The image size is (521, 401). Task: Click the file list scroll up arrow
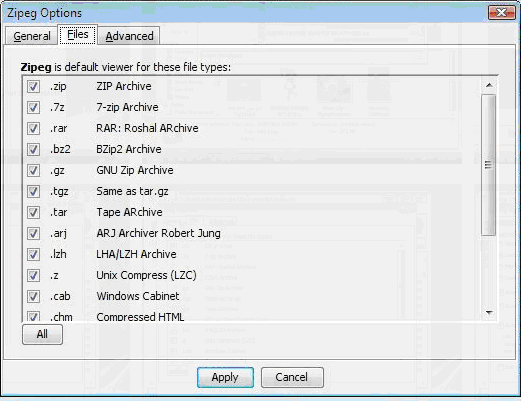tap(489, 85)
